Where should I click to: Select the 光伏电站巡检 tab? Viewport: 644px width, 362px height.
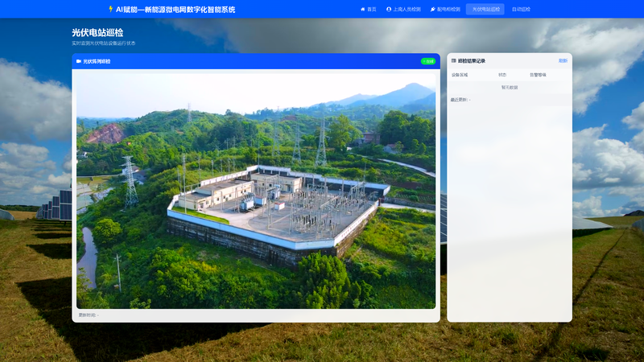[x=485, y=9]
